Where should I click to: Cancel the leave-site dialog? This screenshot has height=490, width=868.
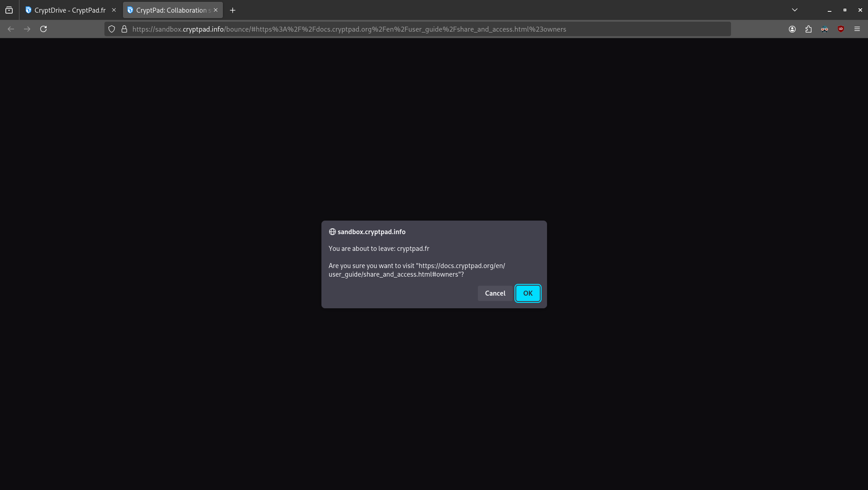[495, 293]
